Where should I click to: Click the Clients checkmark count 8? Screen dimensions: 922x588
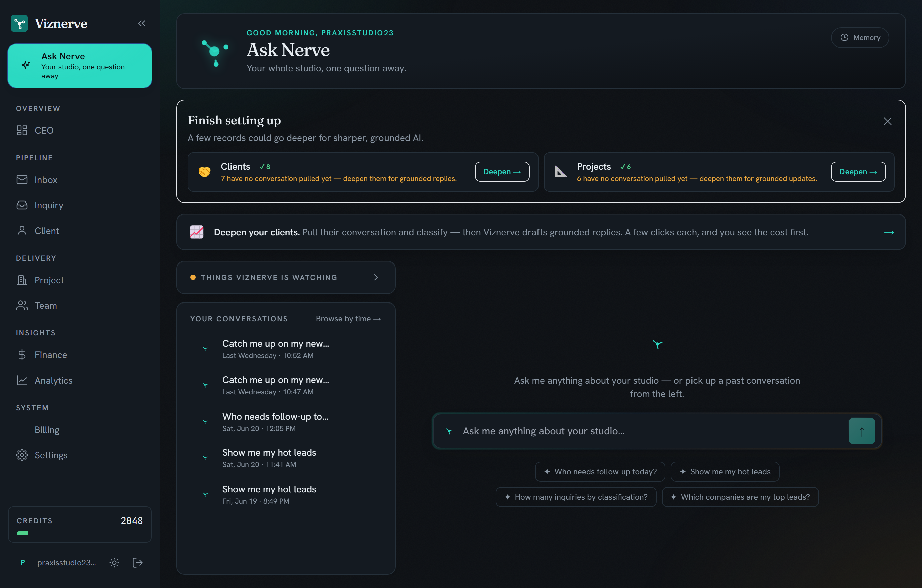coord(265,167)
